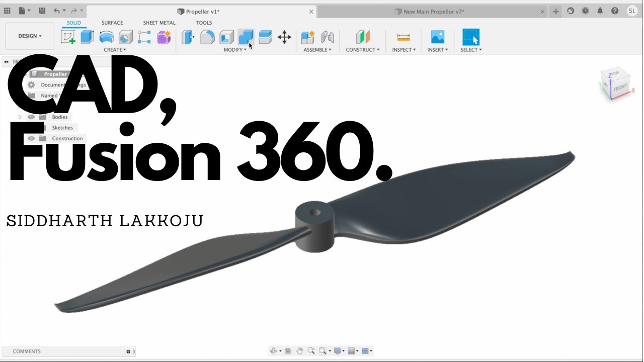Select the New Component tool
This screenshot has height=362, width=644.
(307, 37)
